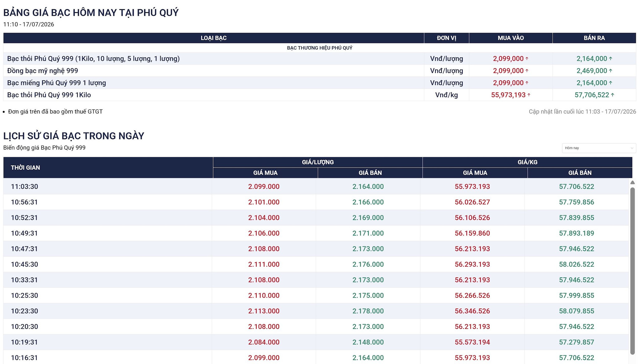Click the 'Bạc thỏi Phú Quý 999 1Kilo' row
The image size is (639, 364).
click(319, 95)
